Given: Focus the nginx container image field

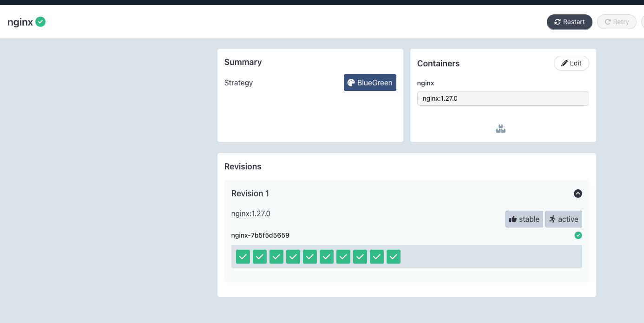Looking at the screenshot, I should coord(503,98).
